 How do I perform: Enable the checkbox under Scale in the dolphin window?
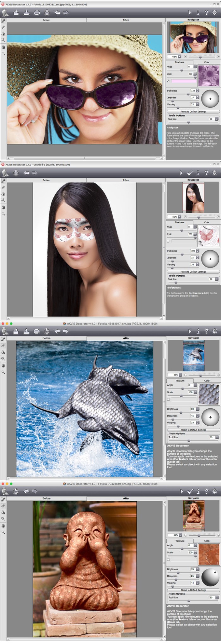tap(168, 399)
